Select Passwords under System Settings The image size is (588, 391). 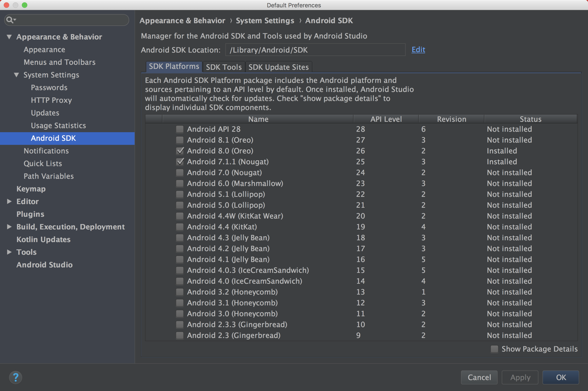49,87
